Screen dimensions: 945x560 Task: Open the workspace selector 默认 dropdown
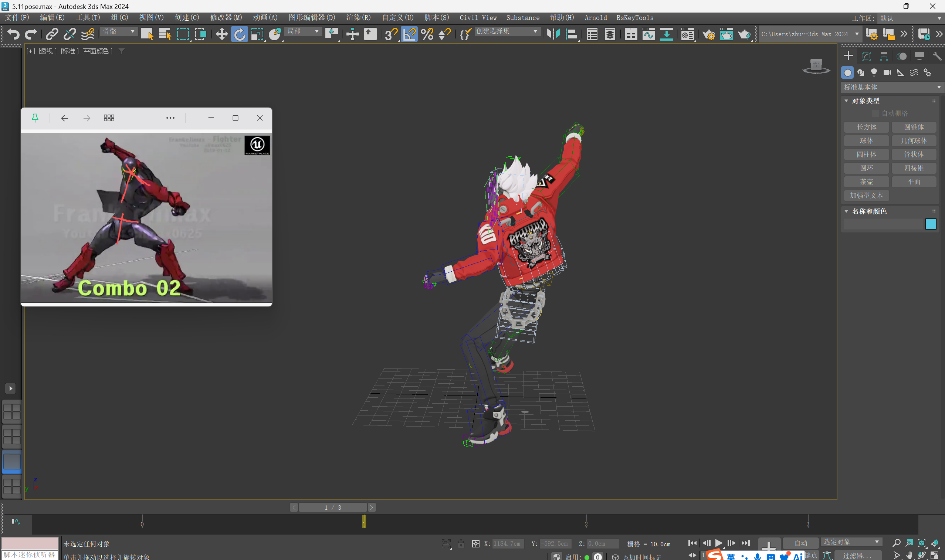click(x=910, y=18)
